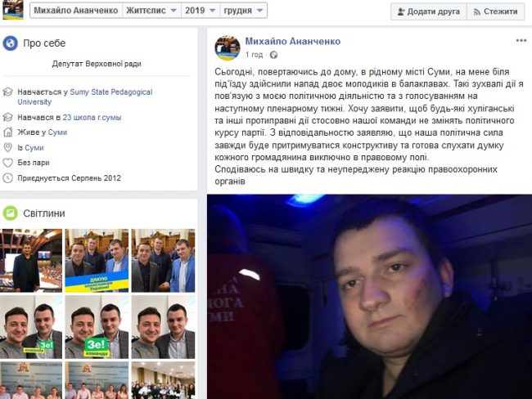The width and height of the screenshot is (532, 399).
Task: Open the грудня month dropdown
Action: [243, 11]
